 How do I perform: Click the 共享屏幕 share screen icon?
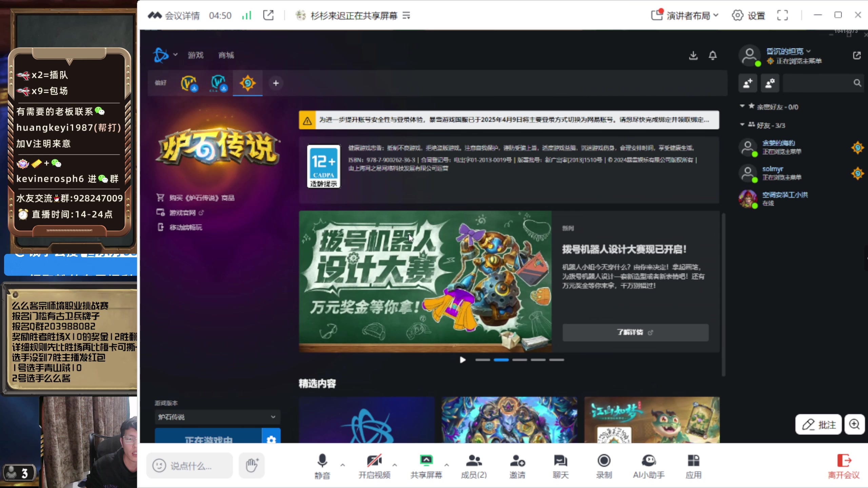426,466
